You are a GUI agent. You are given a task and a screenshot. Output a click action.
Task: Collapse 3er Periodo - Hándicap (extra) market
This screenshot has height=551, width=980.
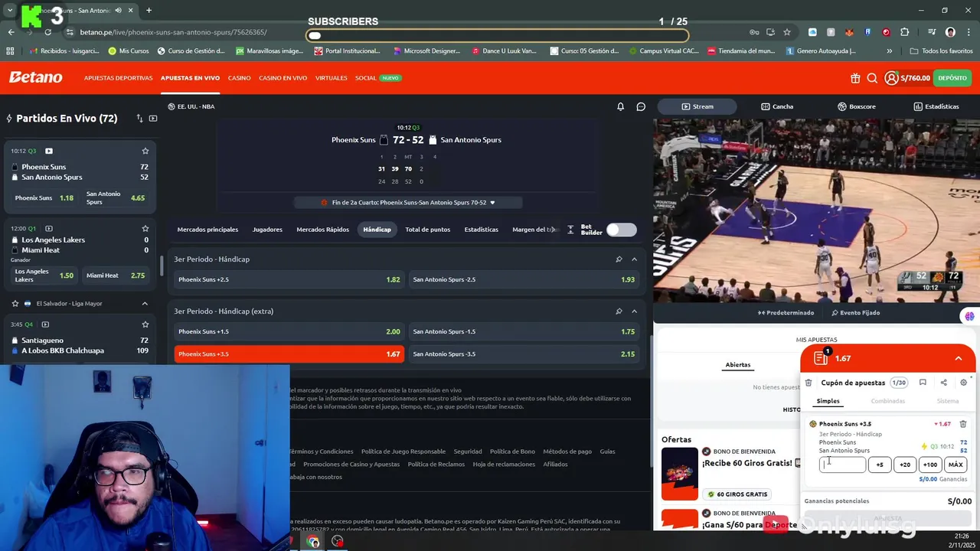click(634, 311)
